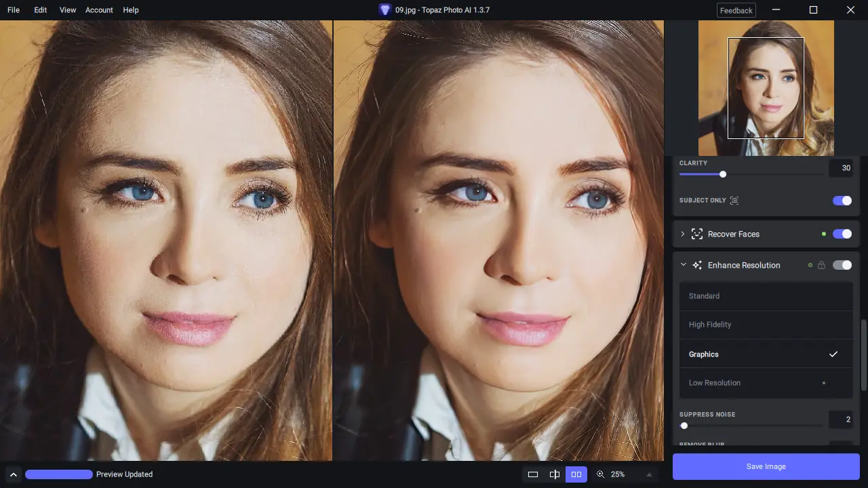Click the 'Enhance Resolution' section title
Image resolution: width=868 pixels, height=488 pixels.
(x=744, y=265)
